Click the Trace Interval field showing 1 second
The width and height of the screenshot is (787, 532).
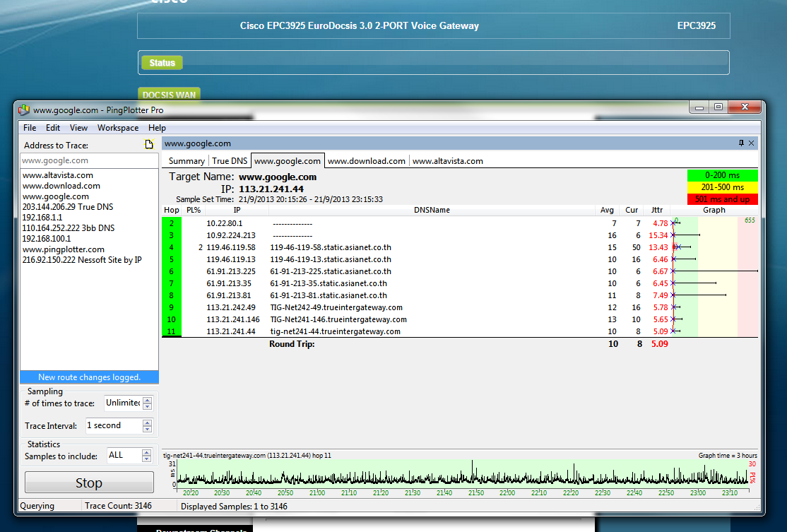click(114, 425)
